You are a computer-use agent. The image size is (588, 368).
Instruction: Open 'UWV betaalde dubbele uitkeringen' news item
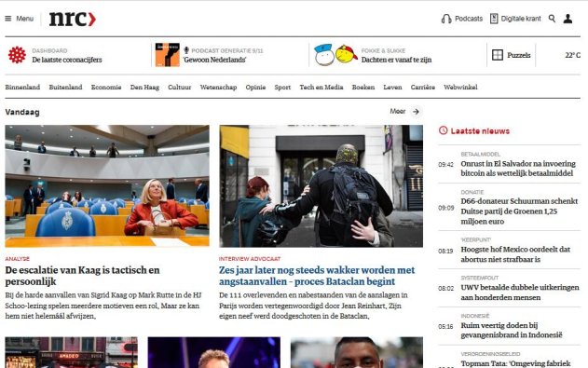[x=520, y=293]
